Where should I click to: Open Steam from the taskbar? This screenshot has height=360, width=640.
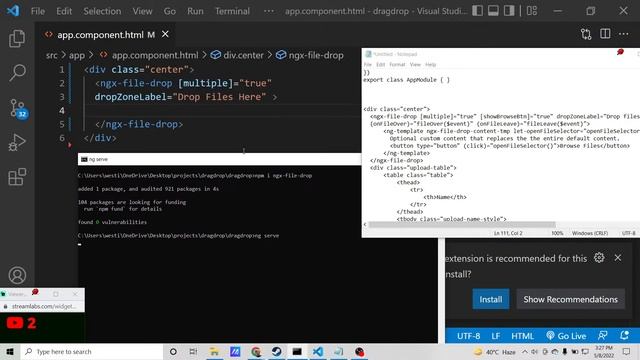[276, 351]
